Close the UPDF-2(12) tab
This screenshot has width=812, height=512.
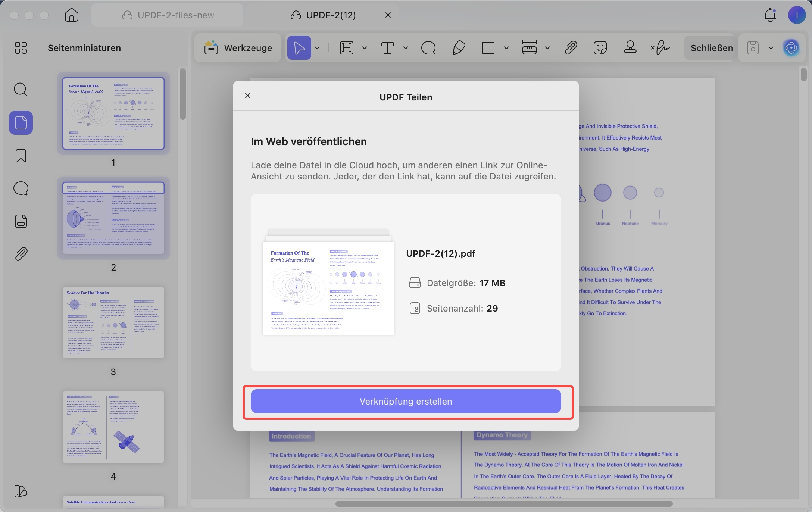pos(388,15)
